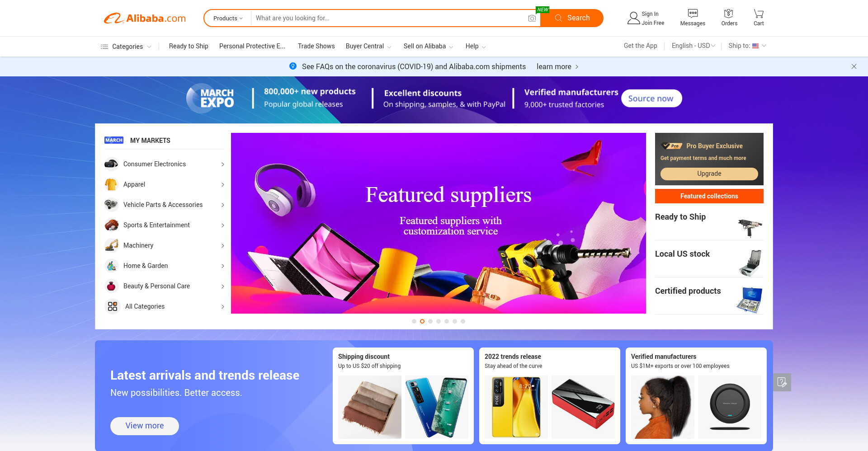
Task: Open the Ready to Ship menu item
Action: click(x=189, y=46)
